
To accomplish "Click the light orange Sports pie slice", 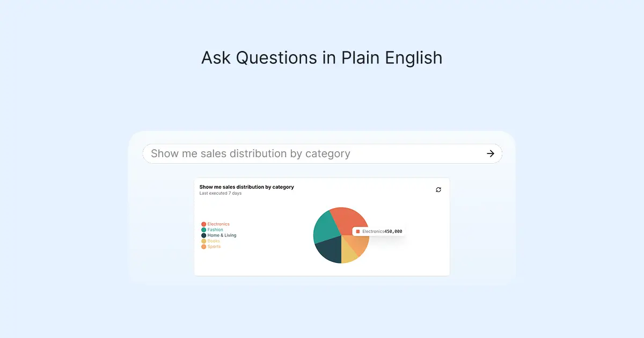I will [360, 245].
